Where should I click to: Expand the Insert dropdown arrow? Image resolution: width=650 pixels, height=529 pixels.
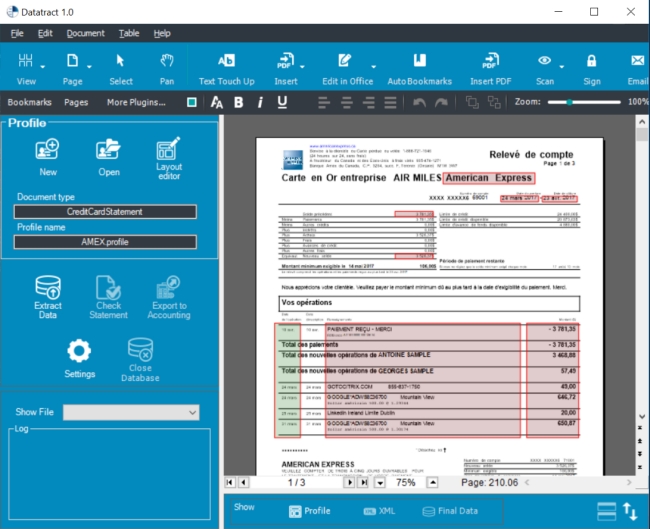[x=302, y=67]
